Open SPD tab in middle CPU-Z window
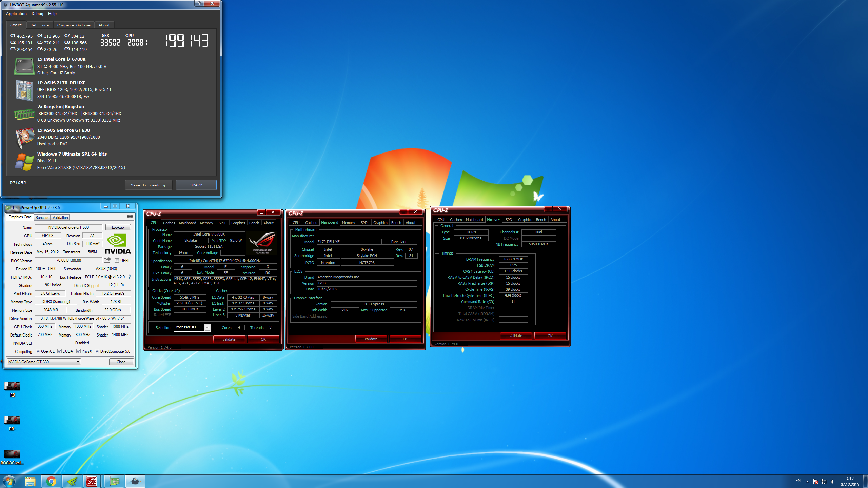Image resolution: width=868 pixels, height=488 pixels. click(x=364, y=222)
